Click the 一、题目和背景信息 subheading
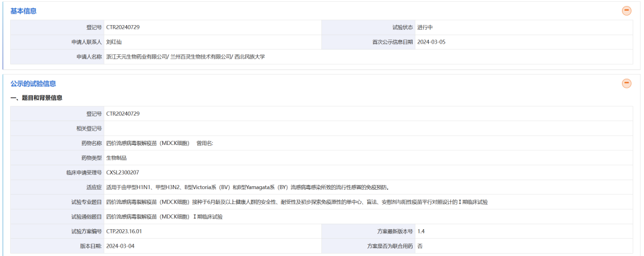644x256 pixels. (36, 98)
